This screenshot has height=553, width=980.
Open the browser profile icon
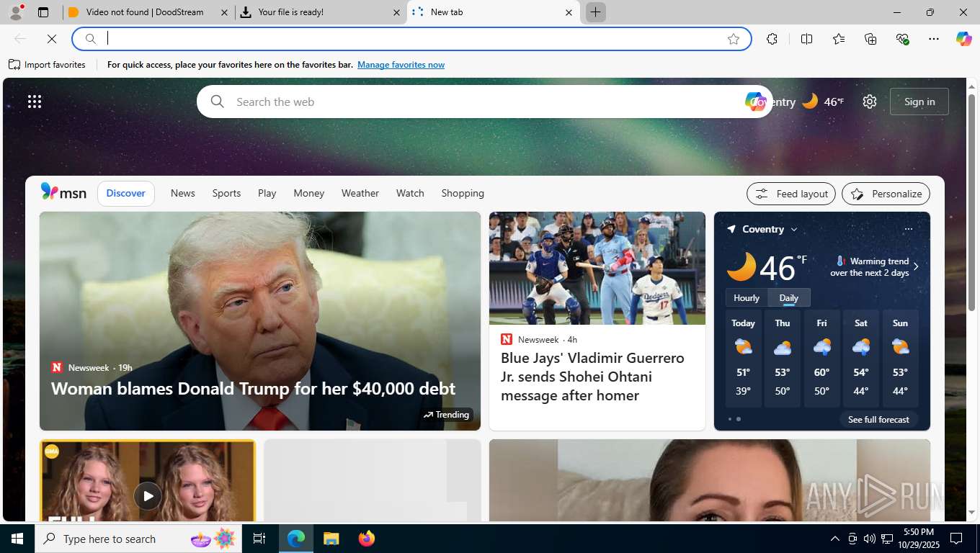[16, 12]
